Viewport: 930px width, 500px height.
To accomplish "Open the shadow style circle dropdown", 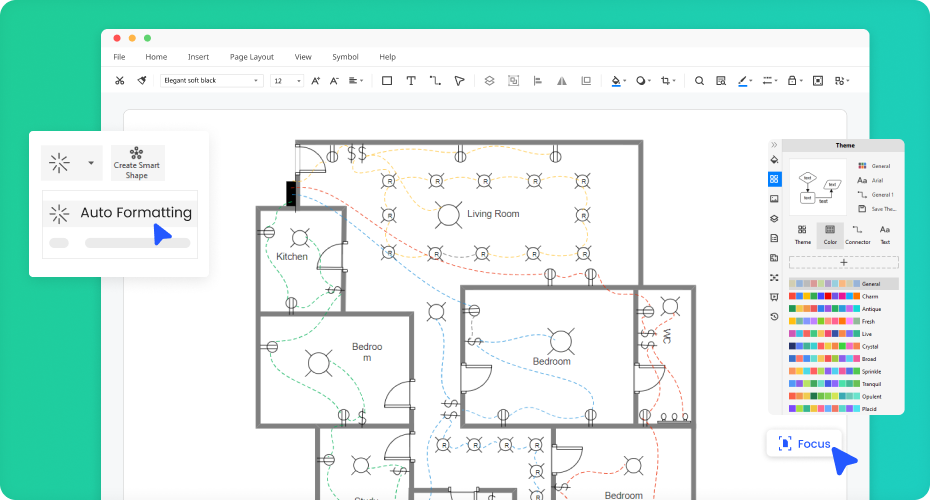I will click(x=644, y=81).
